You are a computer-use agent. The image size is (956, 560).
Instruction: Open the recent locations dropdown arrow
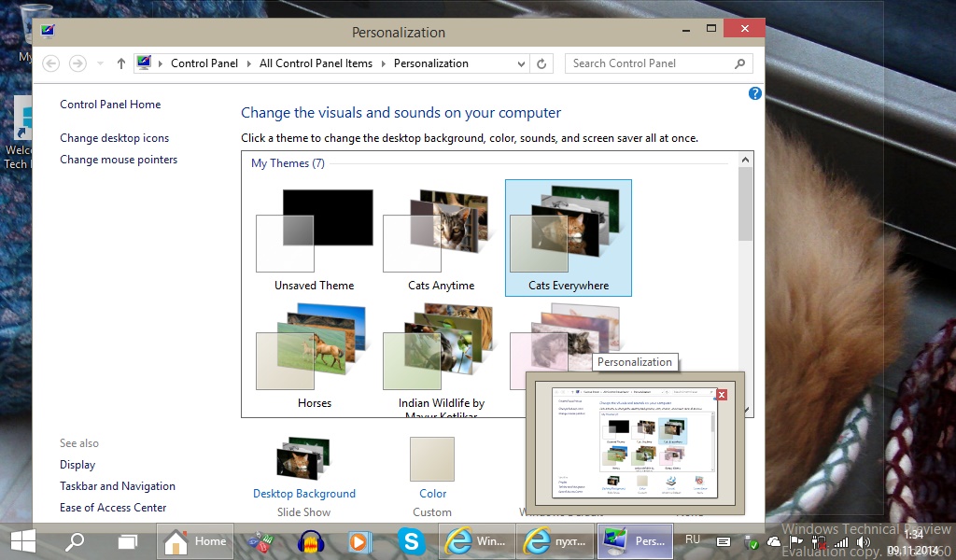tap(101, 63)
